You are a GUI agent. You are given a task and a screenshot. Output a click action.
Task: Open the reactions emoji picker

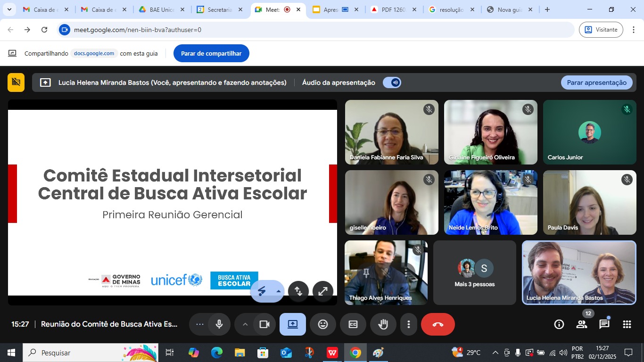click(323, 324)
